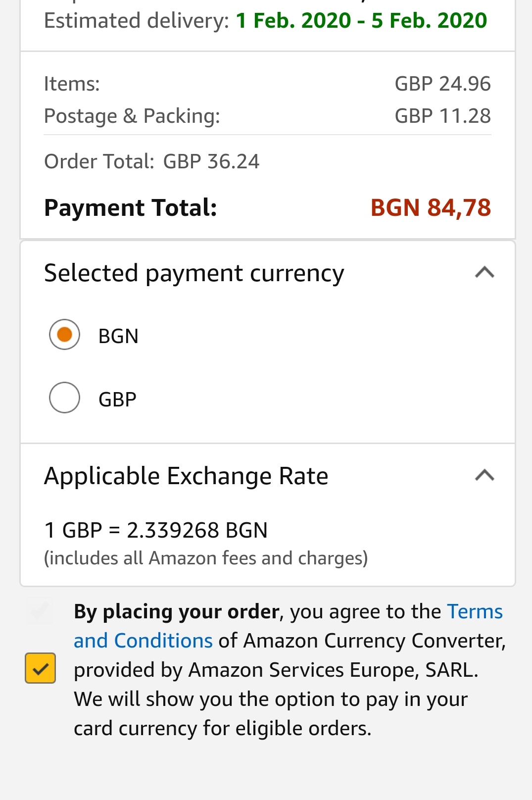532x800 pixels.
Task: Toggle the yellow terms agreement checkbox
Action: click(x=40, y=668)
